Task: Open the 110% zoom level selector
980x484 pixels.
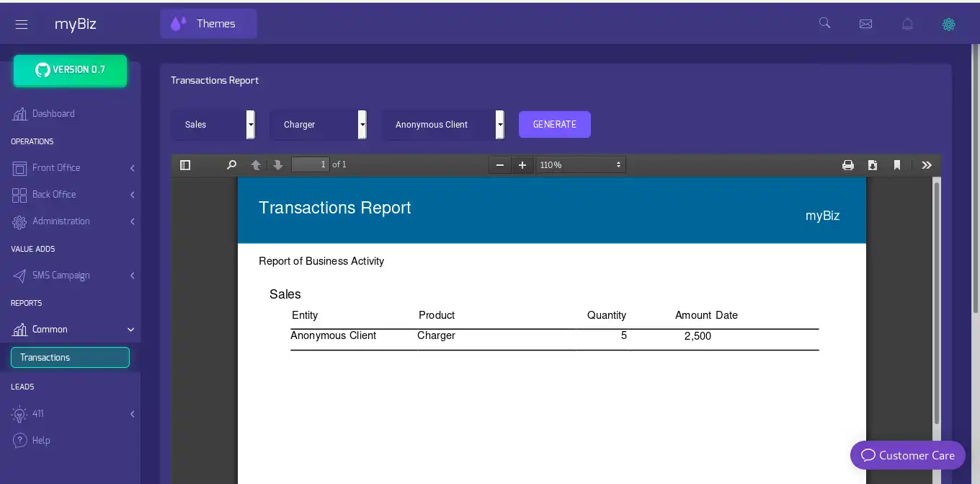Action: click(580, 165)
